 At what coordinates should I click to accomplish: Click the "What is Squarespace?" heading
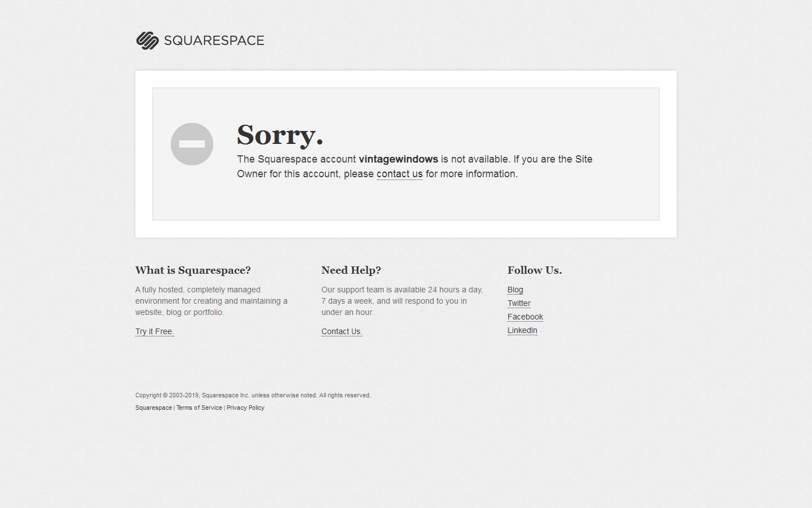tap(193, 270)
